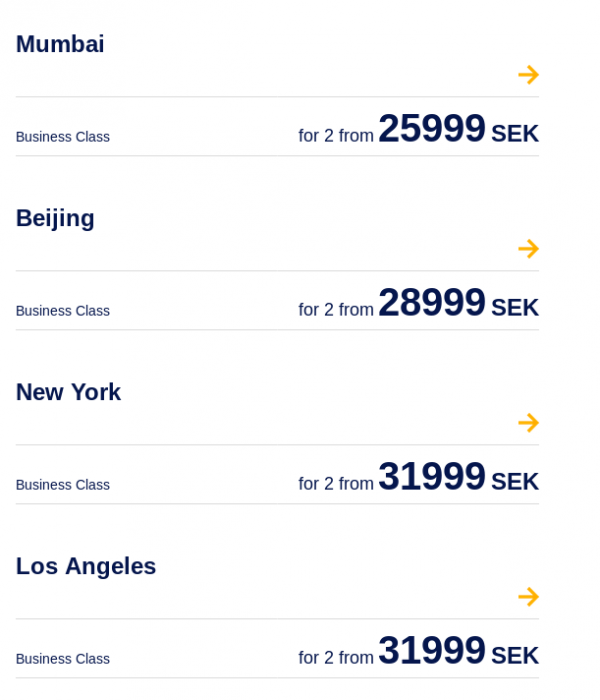Viewport: 600px width, 700px height.
Task: Open the Beijing destination heading
Action: (55, 218)
